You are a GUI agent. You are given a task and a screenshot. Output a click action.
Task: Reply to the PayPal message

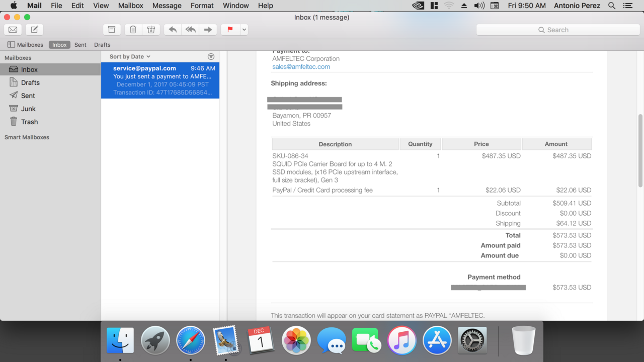[x=173, y=30]
